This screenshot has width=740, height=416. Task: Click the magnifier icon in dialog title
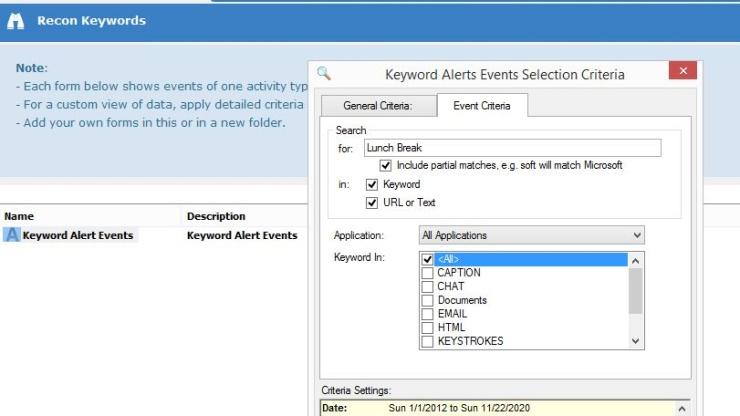(x=324, y=73)
